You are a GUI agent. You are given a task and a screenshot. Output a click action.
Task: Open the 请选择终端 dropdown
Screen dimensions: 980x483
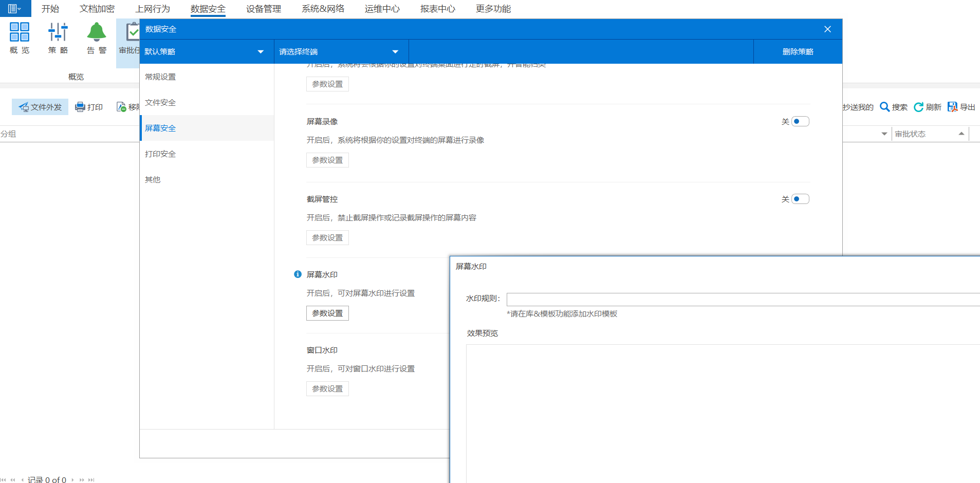[395, 52]
